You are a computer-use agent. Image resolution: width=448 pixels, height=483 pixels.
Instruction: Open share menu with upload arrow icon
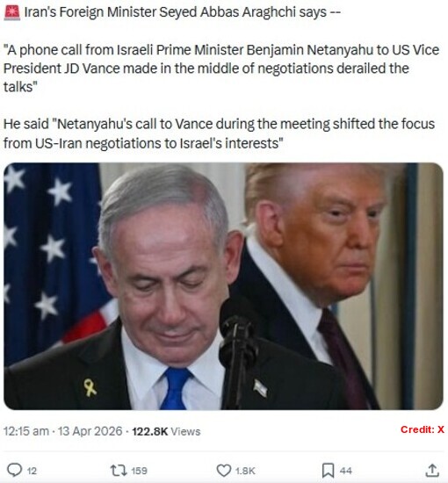click(432, 471)
